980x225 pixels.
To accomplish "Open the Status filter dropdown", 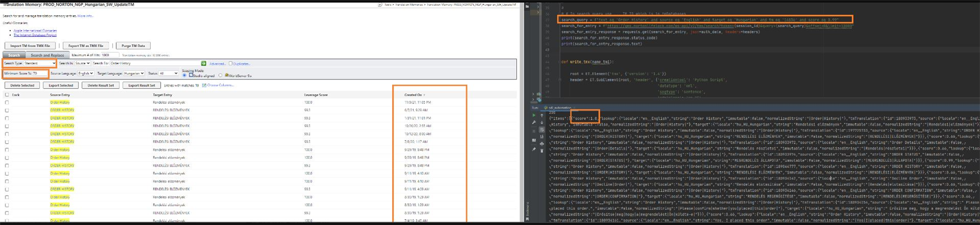I will pyautogui.click(x=168, y=73).
